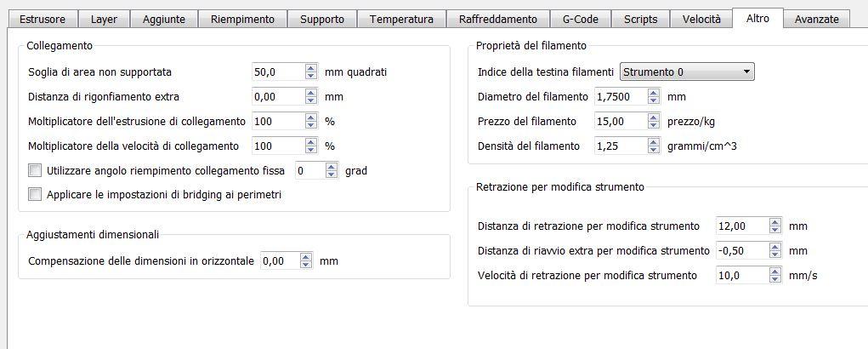Decrease Velocità di retrazione per modifica strumento
Viewport: 868px width, 349px height.
[x=775, y=278]
